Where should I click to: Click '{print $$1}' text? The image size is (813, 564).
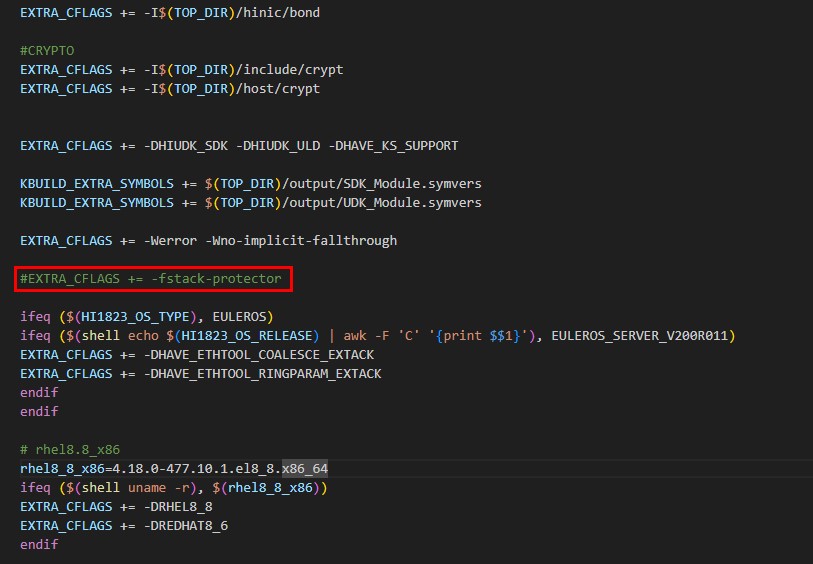(478, 336)
